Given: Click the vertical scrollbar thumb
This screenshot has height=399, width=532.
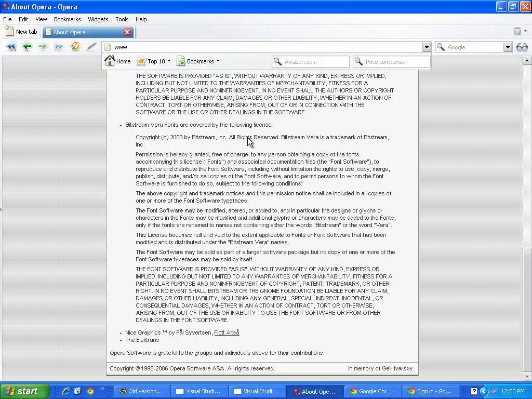Looking at the screenshot, I should (x=527, y=310).
